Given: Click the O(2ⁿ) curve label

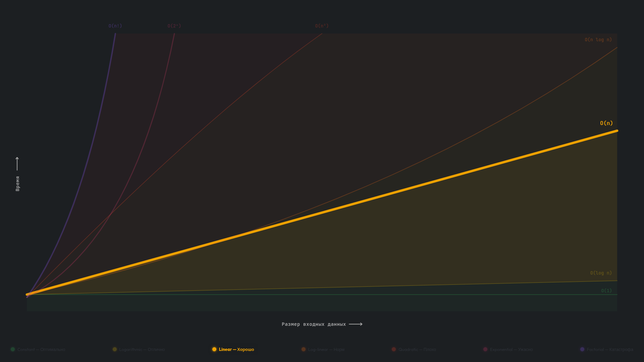Looking at the screenshot, I should tap(174, 26).
